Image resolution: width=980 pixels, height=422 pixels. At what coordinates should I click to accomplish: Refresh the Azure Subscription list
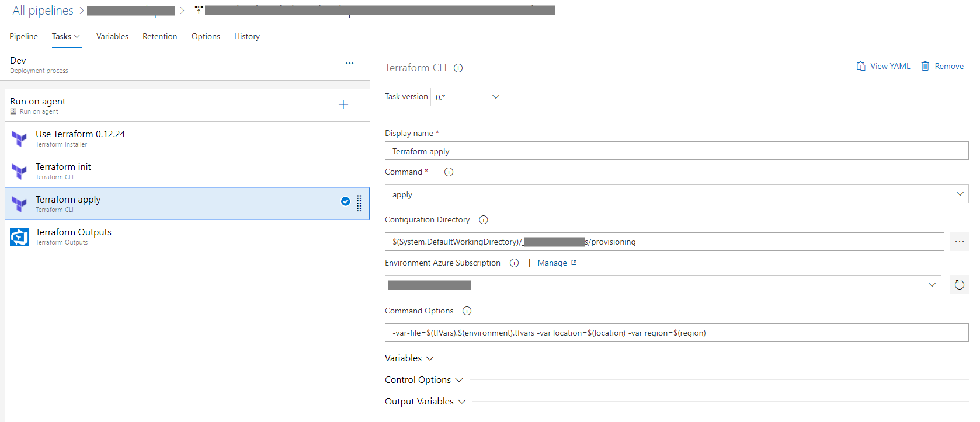pos(959,285)
